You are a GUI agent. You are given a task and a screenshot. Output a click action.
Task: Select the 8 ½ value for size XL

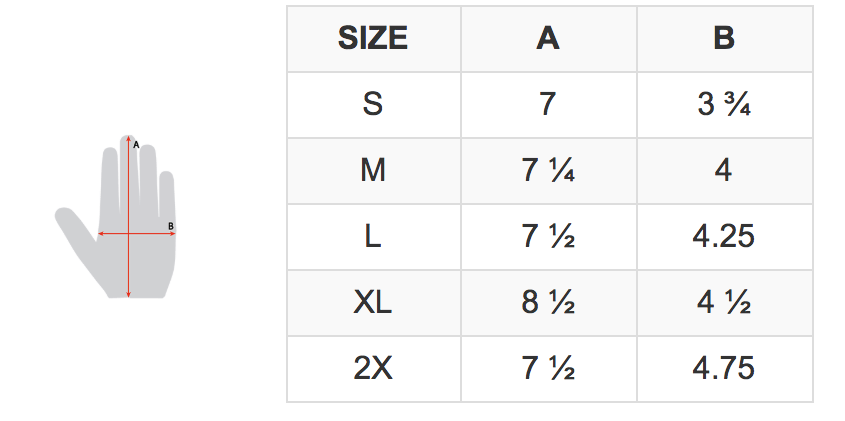coord(548,303)
